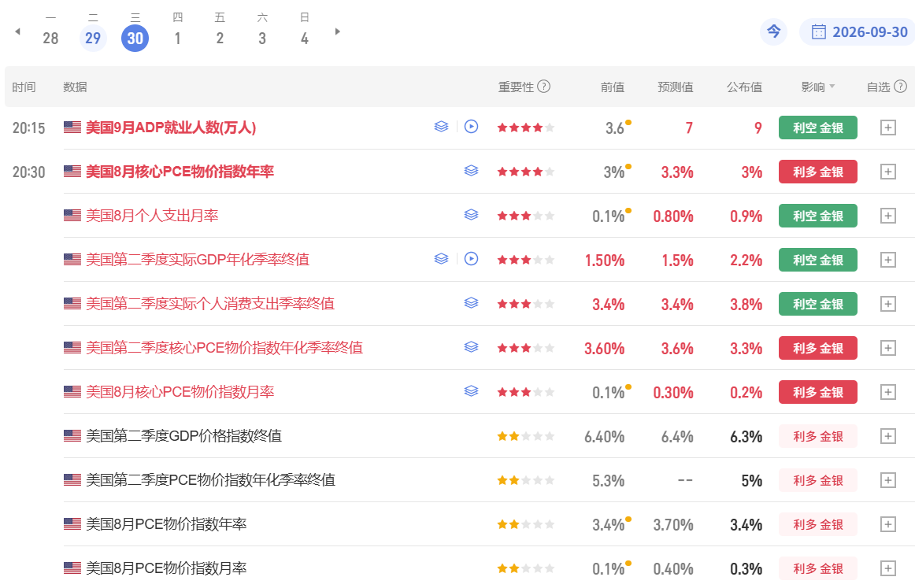Add 美国9月ADP就业人数 to watchlist

(x=887, y=128)
